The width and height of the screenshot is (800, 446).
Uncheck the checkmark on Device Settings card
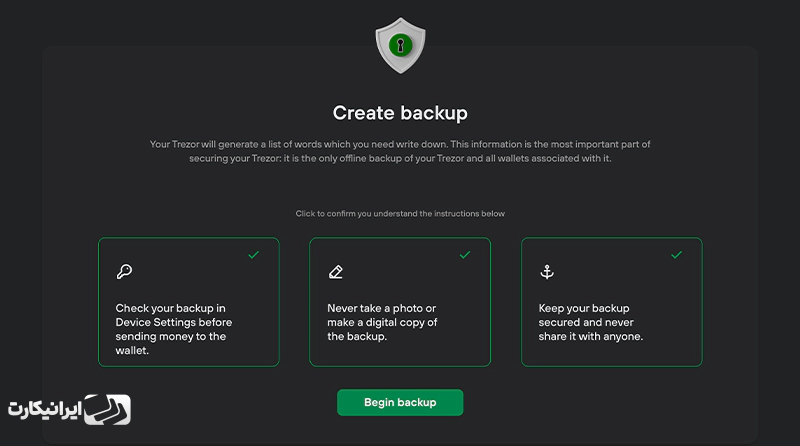coord(254,255)
